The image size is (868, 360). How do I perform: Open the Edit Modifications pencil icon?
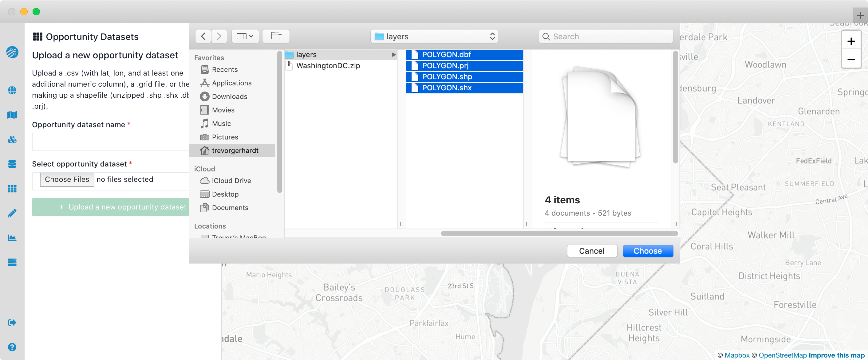tap(12, 213)
